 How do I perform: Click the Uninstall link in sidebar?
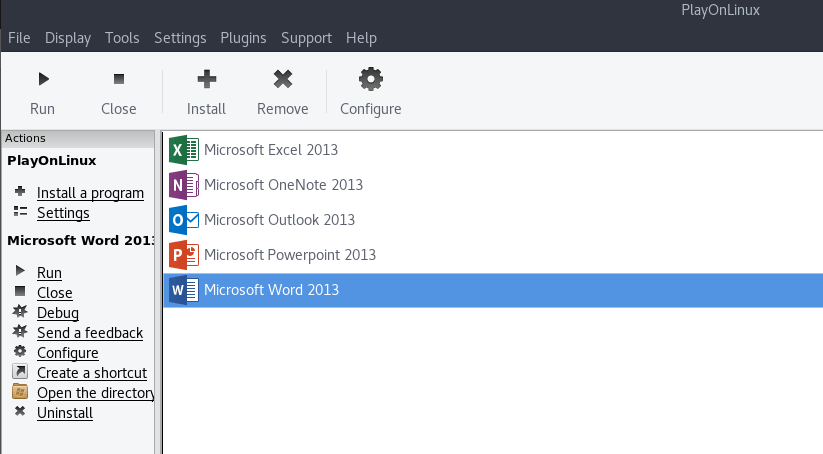click(64, 413)
